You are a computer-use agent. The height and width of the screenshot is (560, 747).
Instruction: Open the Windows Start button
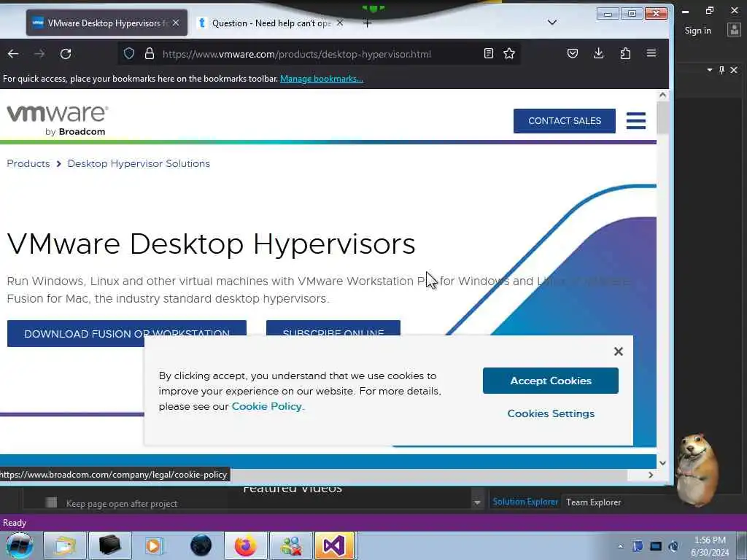tap(20, 545)
